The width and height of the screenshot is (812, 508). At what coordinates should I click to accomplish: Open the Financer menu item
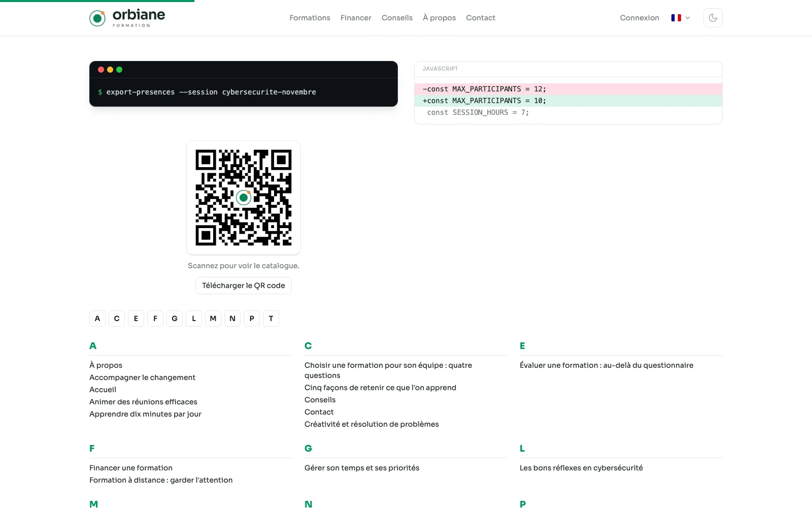coord(356,18)
